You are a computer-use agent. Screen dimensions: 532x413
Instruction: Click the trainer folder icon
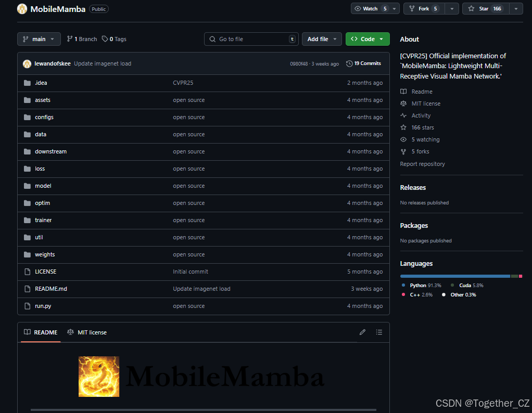[x=28, y=221]
